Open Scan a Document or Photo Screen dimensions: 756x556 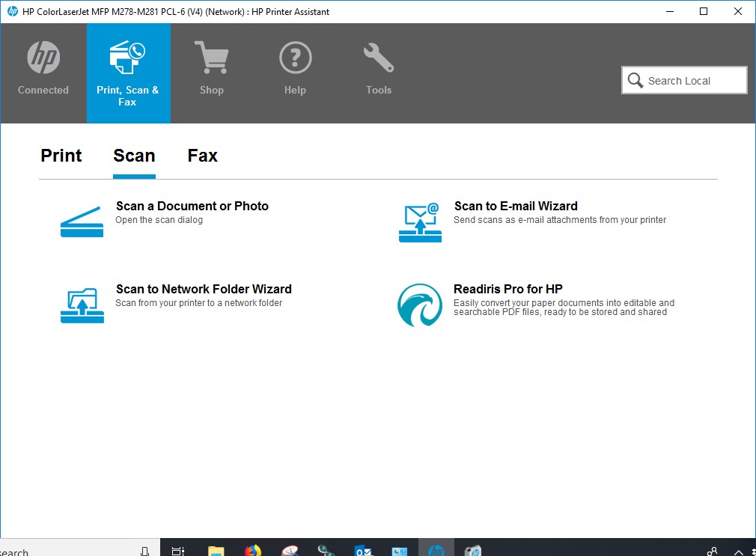click(x=192, y=207)
